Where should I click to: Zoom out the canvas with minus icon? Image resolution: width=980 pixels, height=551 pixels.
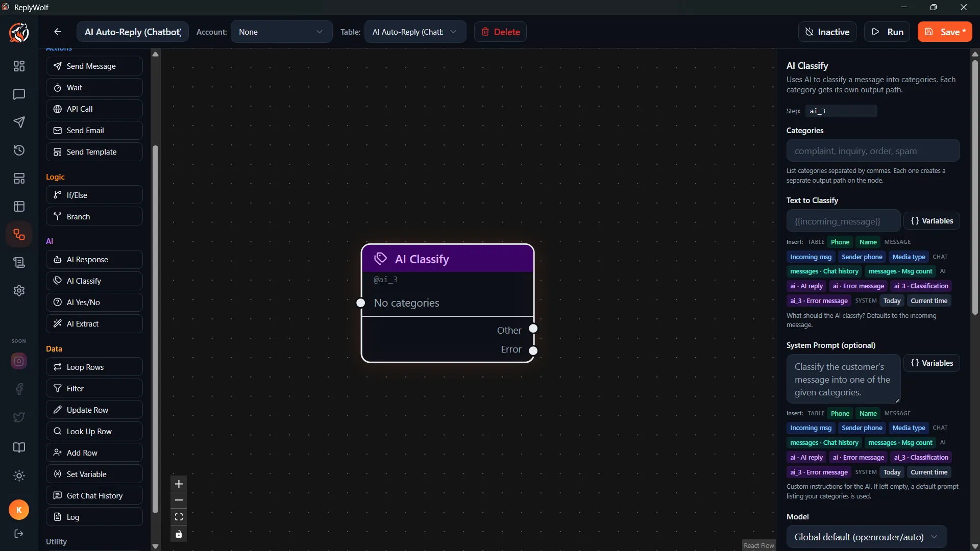tap(179, 500)
